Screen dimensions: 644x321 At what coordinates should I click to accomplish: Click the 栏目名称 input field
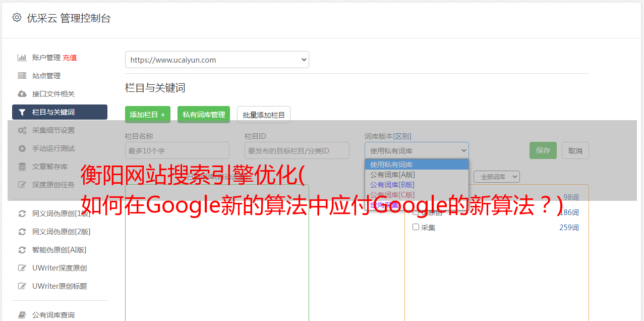(177, 150)
